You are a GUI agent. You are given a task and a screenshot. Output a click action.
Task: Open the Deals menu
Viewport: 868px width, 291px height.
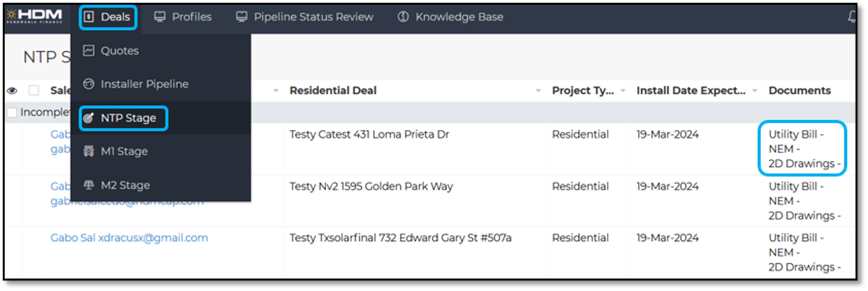coord(108,17)
